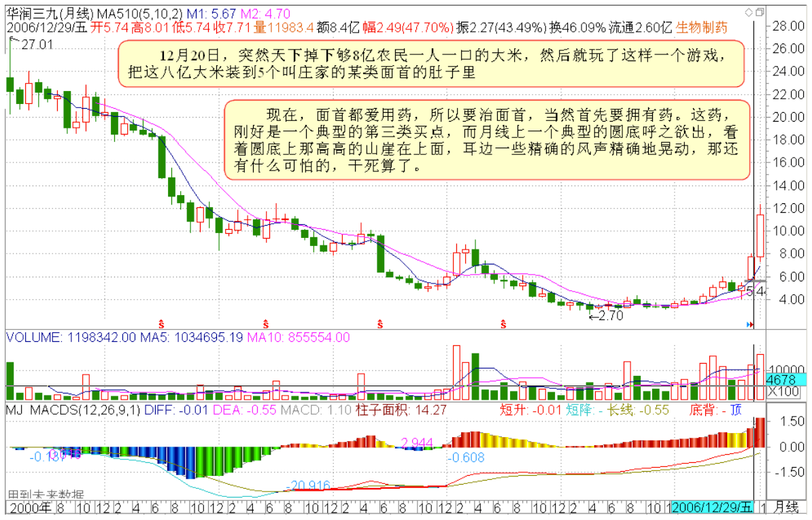Select the MACDS(12,26,9,1) indicator name
812x520 pixels.
pos(86,411)
